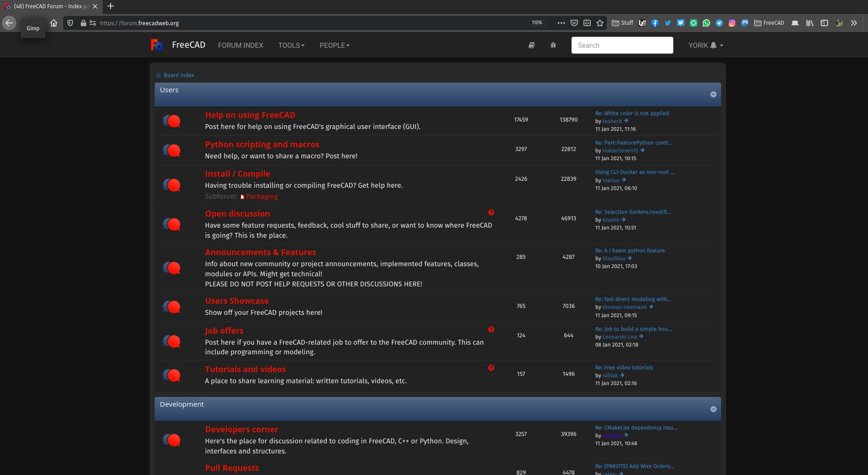
Task: Click Board index breadcrumb link
Action: tap(179, 75)
